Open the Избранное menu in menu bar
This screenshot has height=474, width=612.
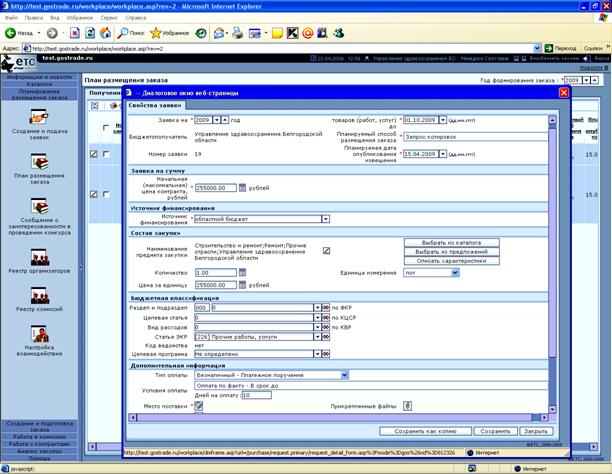[80, 18]
